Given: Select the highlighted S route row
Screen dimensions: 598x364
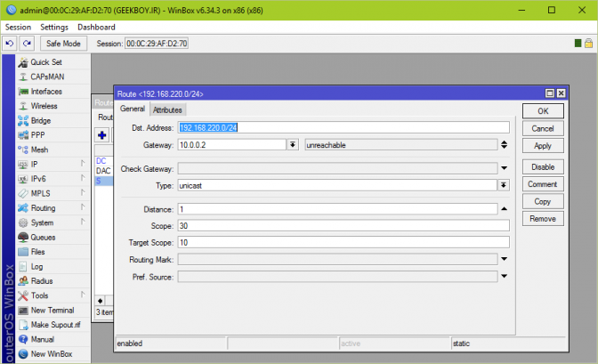Looking at the screenshot, I should [104, 181].
